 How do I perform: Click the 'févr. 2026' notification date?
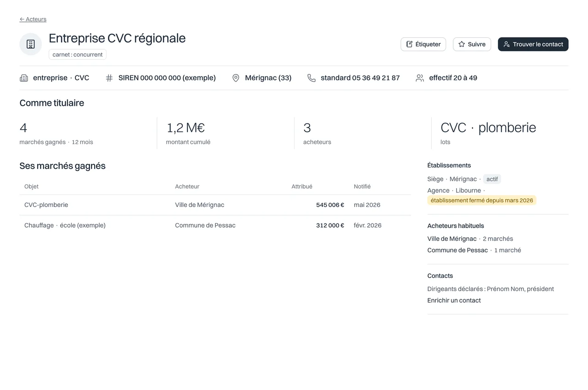pyautogui.click(x=367, y=225)
